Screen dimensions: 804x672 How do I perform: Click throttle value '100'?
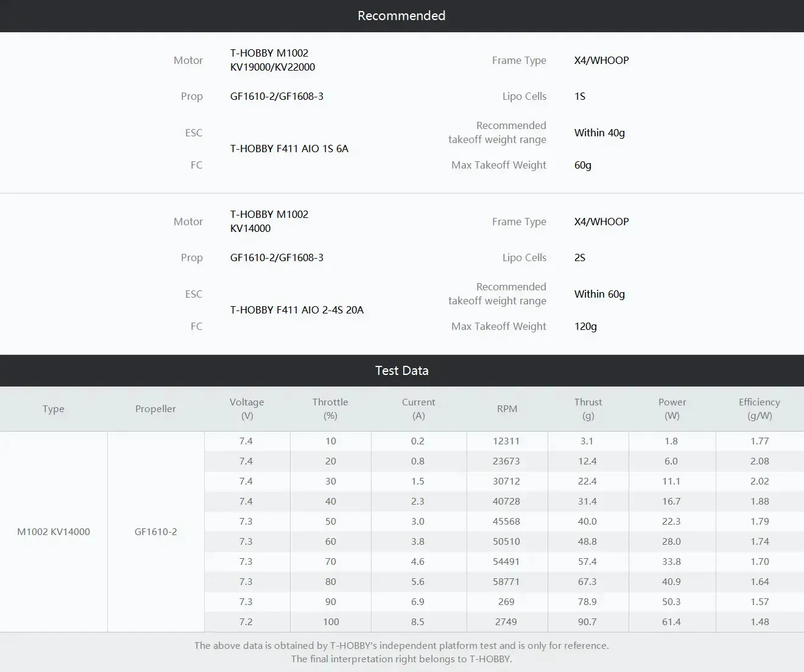pyautogui.click(x=331, y=622)
